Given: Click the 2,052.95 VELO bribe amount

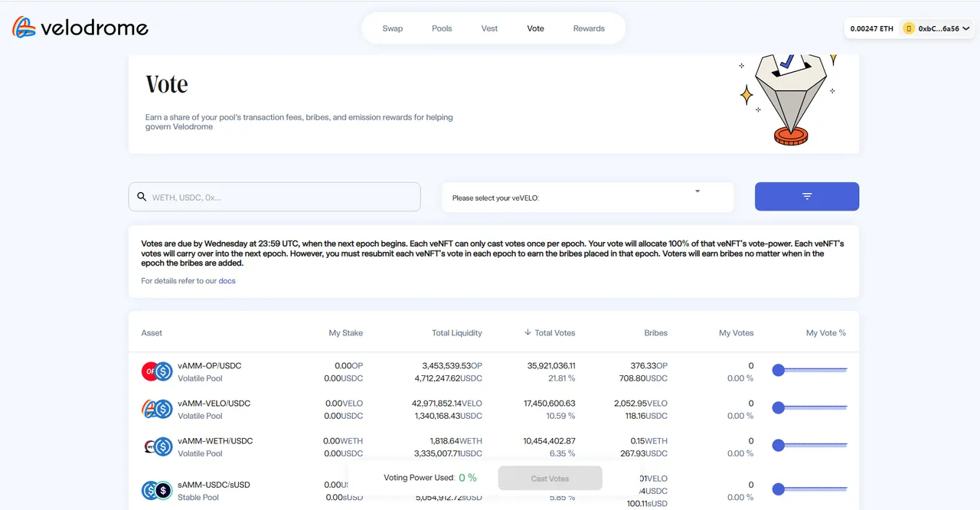Looking at the screenshot, I should pyautogui.click(x=641, y=404).
